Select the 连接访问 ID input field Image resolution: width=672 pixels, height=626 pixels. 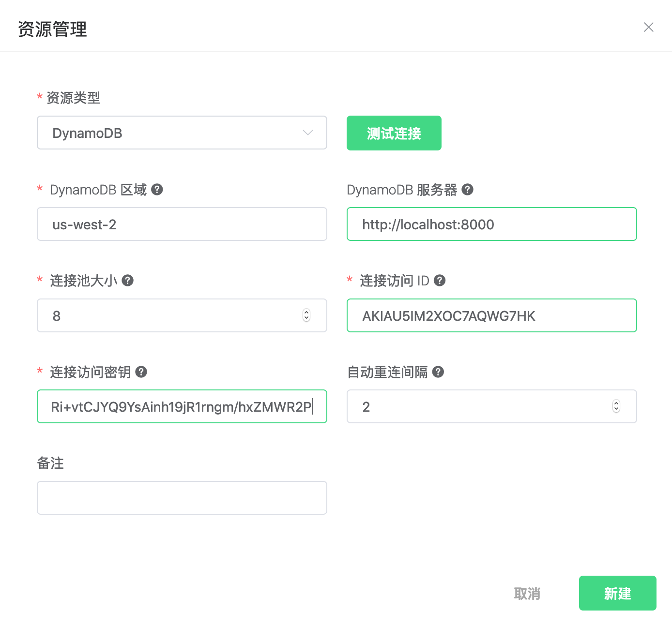(491, 316)
